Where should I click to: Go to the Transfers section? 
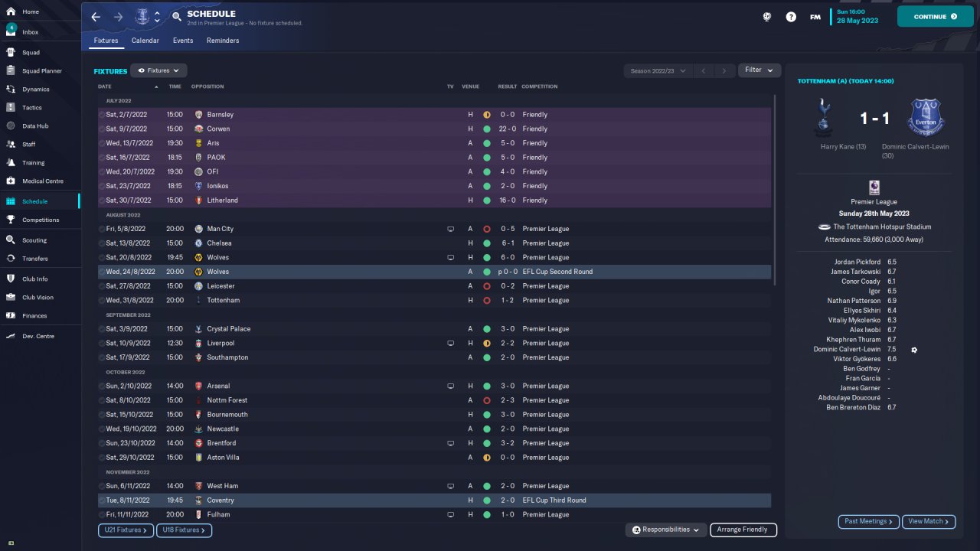(35, 259)
